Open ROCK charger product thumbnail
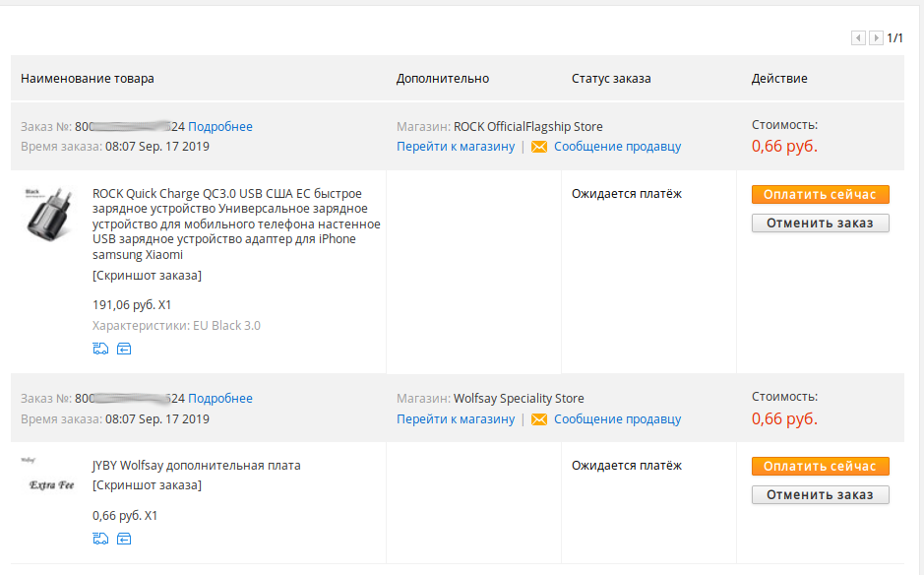Screen dimensions: 924x575 tap(50, 215)
